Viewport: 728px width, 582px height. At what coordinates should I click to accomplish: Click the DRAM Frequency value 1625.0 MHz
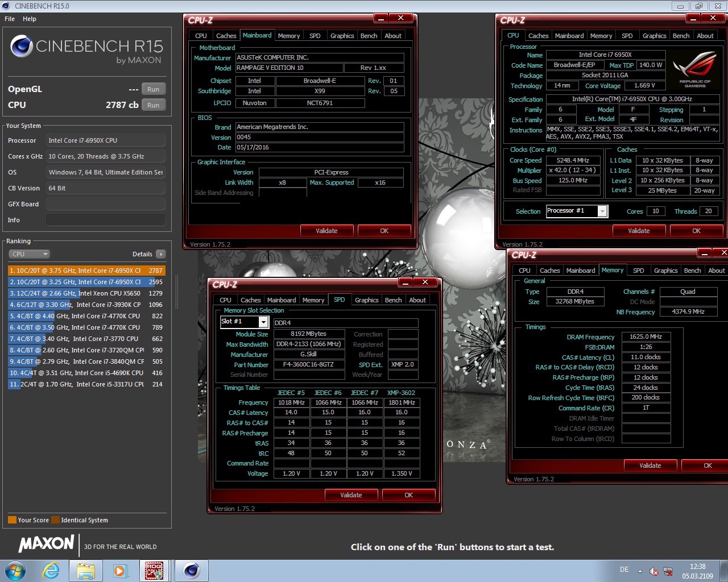click(646, 336)
